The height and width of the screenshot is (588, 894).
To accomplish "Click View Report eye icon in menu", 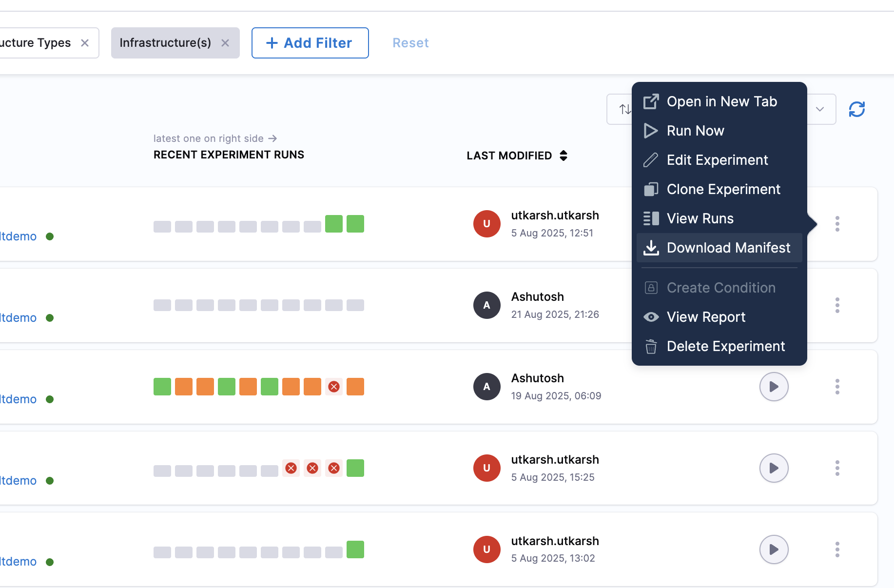I will click(x=651, y=317).
